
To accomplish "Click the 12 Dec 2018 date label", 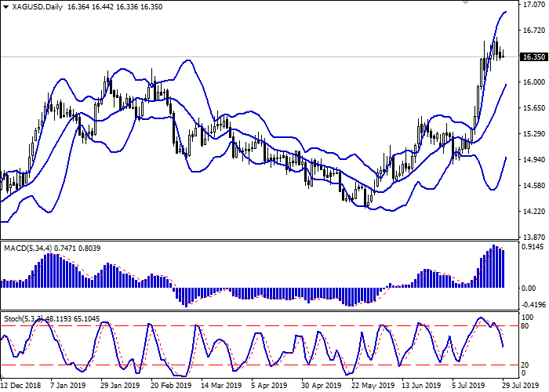I will pos(21,386).
